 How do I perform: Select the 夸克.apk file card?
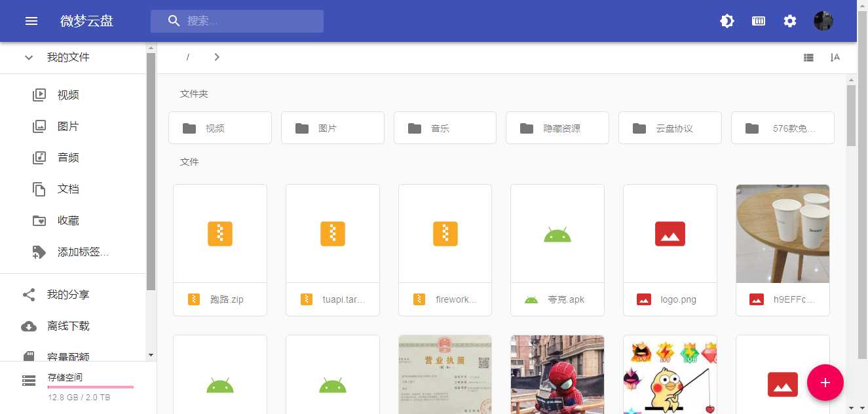[557, 250]
